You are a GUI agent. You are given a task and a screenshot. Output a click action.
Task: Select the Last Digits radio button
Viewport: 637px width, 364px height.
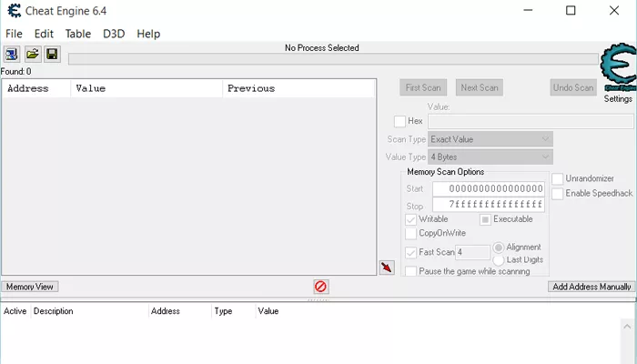click(499, 260)
